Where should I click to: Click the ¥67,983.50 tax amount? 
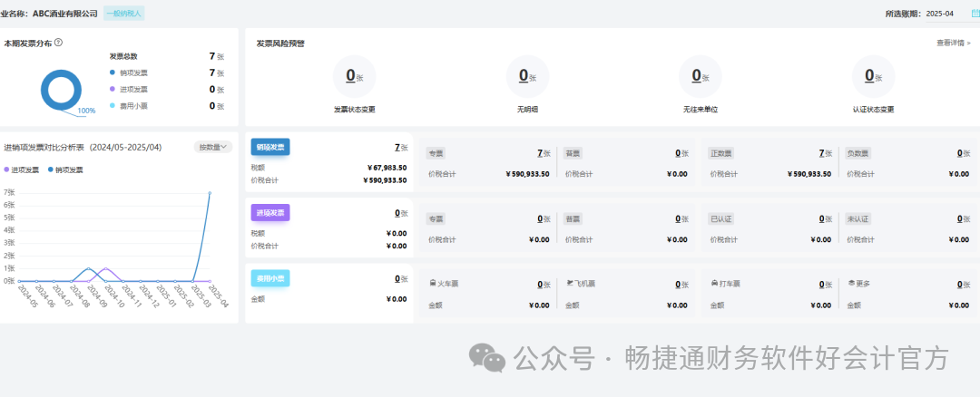387,168
